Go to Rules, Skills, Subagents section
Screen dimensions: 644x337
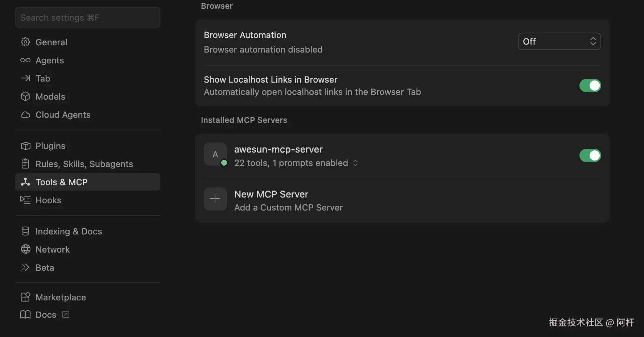pos(84,164)
